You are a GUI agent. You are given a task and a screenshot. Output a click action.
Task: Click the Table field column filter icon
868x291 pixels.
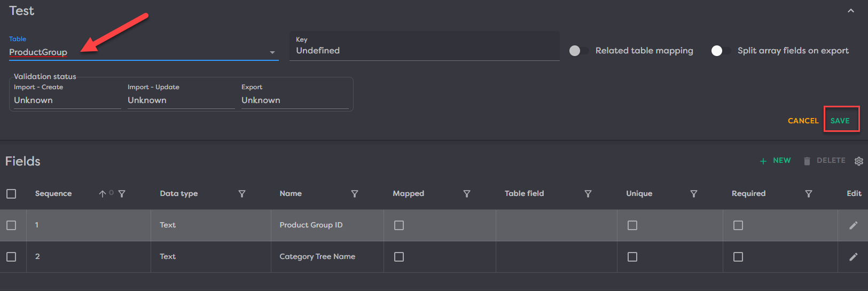pos(588,194)
